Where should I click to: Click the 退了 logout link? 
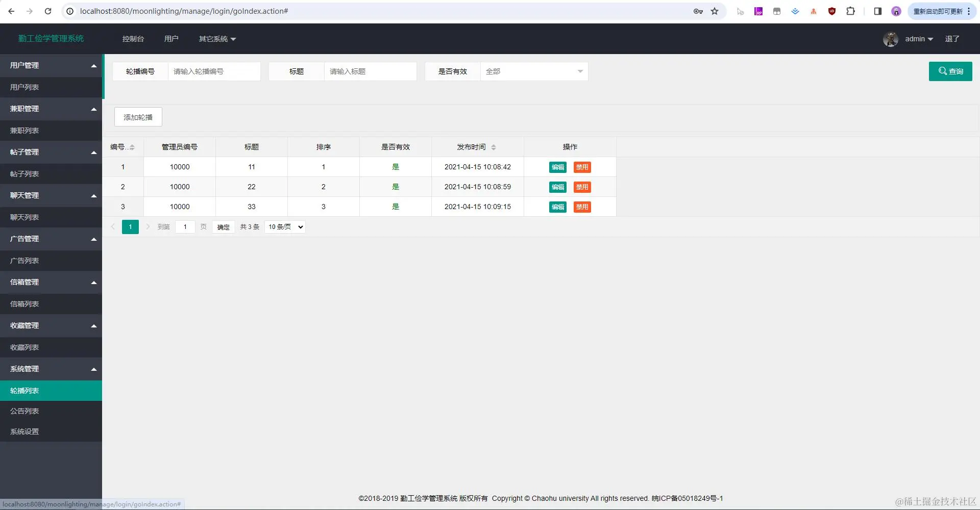point(952,39)
